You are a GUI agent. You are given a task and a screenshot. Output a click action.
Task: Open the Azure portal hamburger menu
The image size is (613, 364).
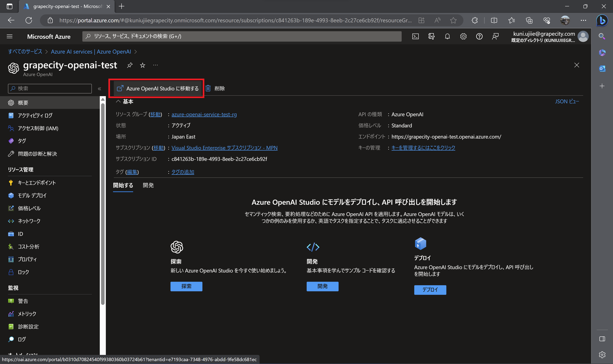(10, 36)
